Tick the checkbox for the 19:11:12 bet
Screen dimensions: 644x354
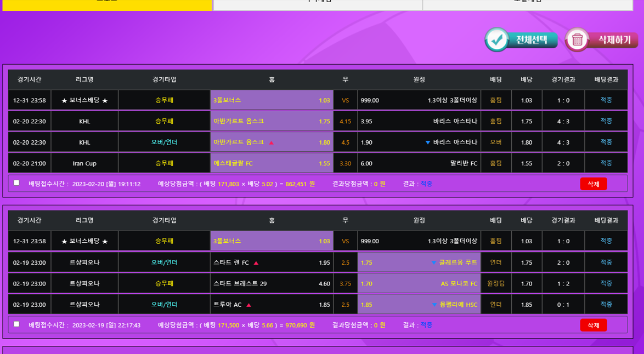(x=16, y=183)
